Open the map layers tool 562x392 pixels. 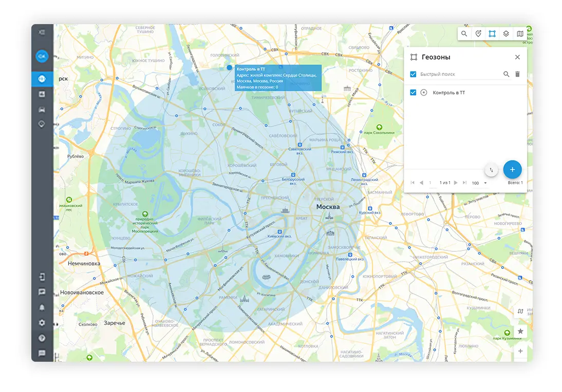coord(506,34)
